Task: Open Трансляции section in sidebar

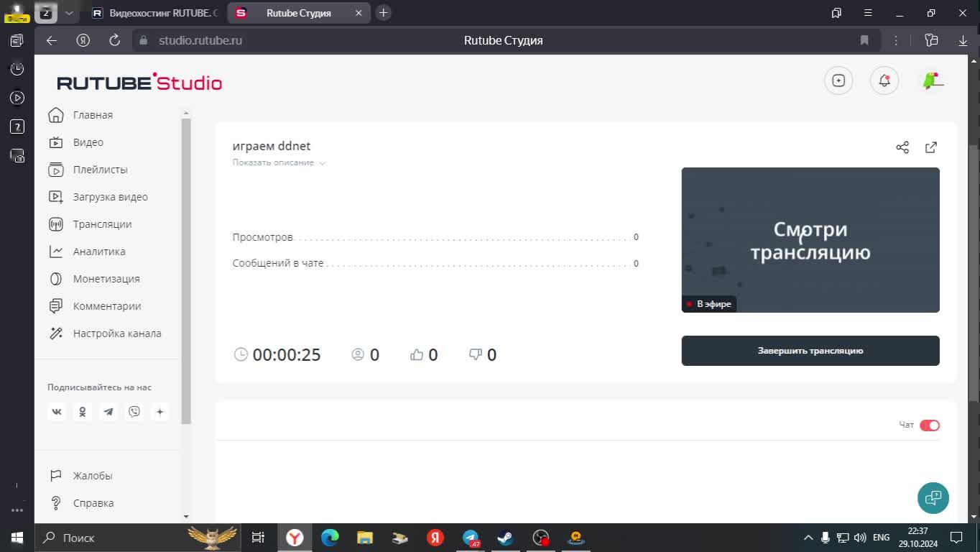Action: 102,224
